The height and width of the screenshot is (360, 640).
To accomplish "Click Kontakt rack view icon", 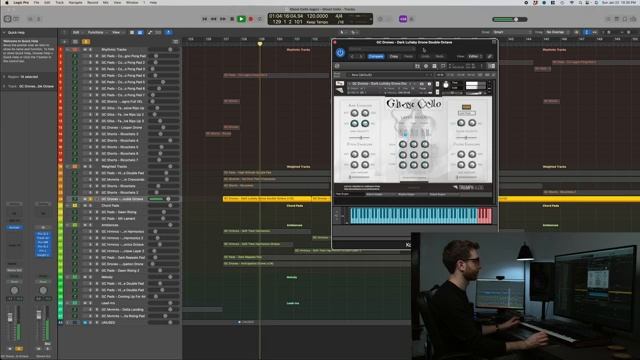I will 434,66.
